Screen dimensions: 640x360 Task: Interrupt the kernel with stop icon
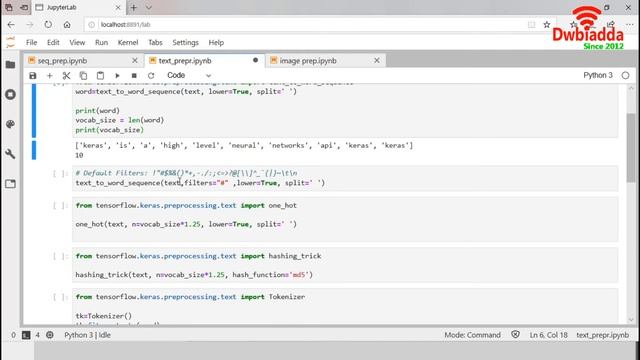pos(134,76)
